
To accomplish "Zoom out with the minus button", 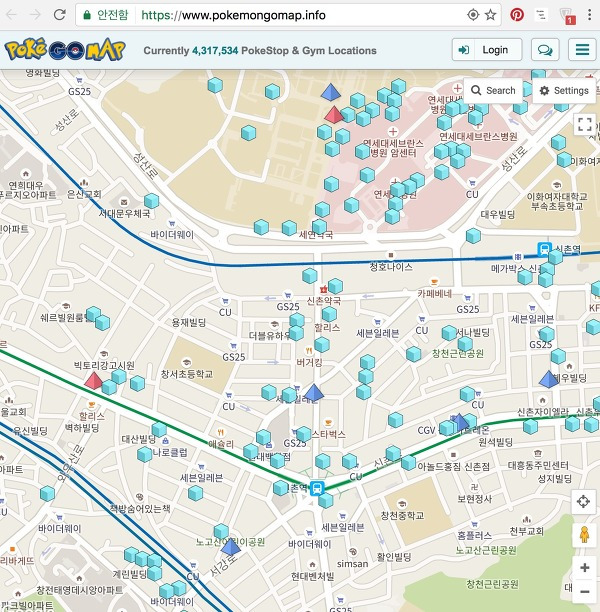I will 584,592.
